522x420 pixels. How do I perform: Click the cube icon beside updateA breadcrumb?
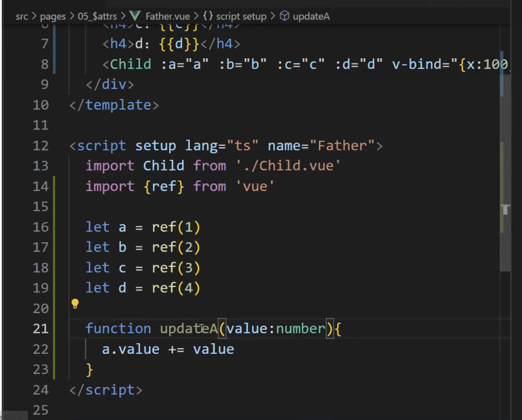click(x=284, y=16)
